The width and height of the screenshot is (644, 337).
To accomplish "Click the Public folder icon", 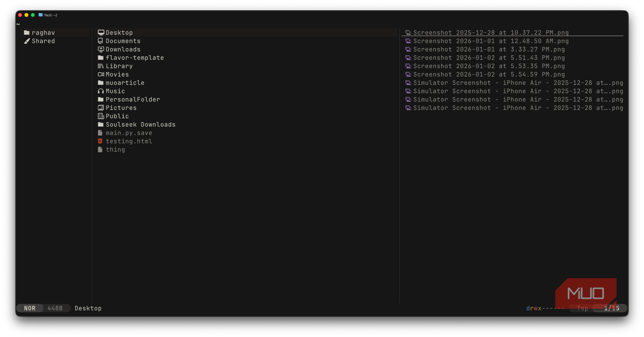I will 101,116.
